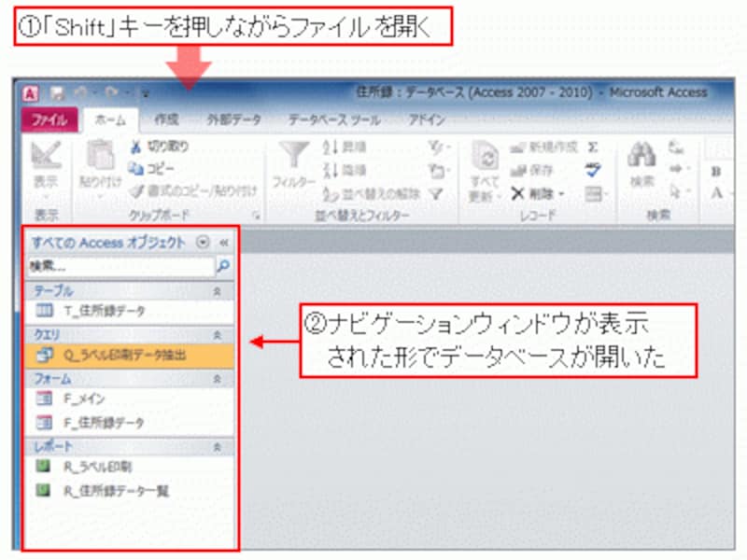Click the spelling check icon
Screen dimensions: 747x560
(593, 170)
